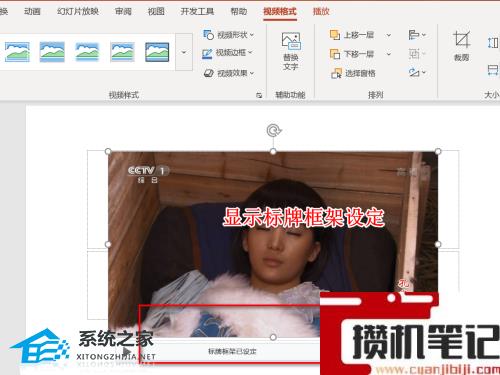The height and width of the screenshot is (375, 500).
Task: Play the video with the play button
Action: coord(126,351)
